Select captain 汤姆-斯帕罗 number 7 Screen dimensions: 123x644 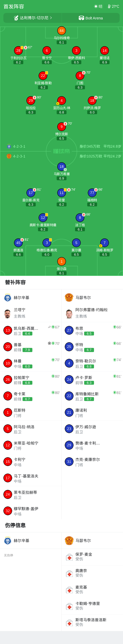pos(104,243)
